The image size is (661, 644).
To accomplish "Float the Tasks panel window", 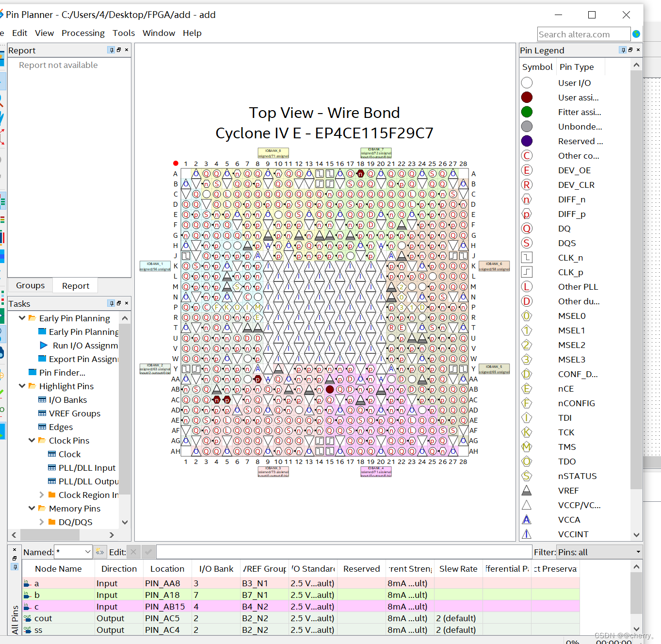I will (x=119, y=303).
